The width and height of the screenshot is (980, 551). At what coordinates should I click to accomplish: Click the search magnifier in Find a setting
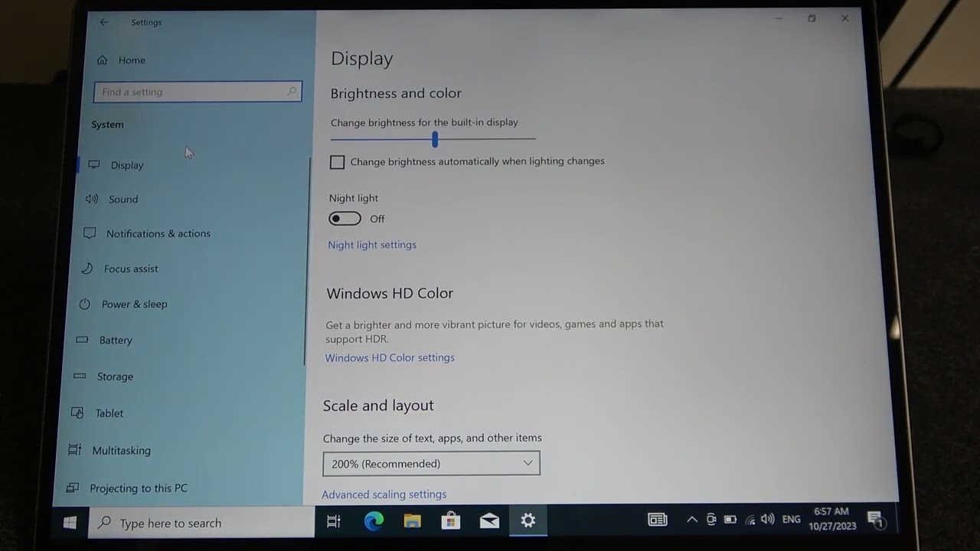pos(292,92)
